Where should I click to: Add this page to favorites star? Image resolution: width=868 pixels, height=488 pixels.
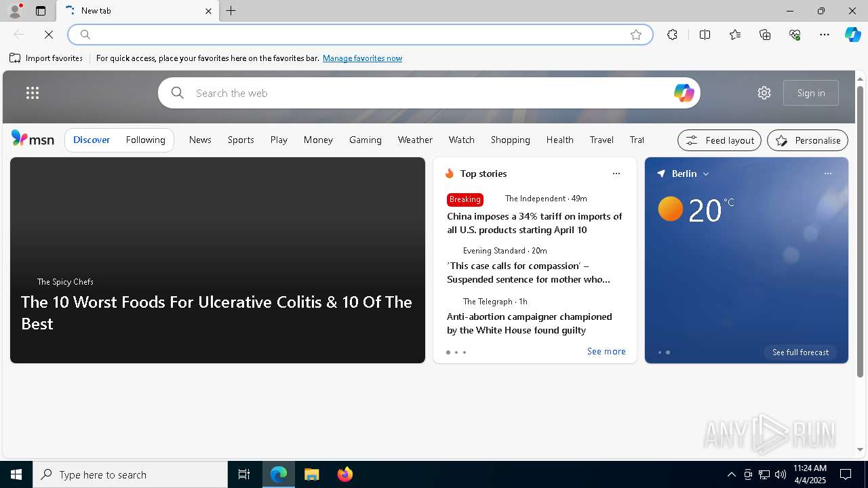[x=636, y=35]
